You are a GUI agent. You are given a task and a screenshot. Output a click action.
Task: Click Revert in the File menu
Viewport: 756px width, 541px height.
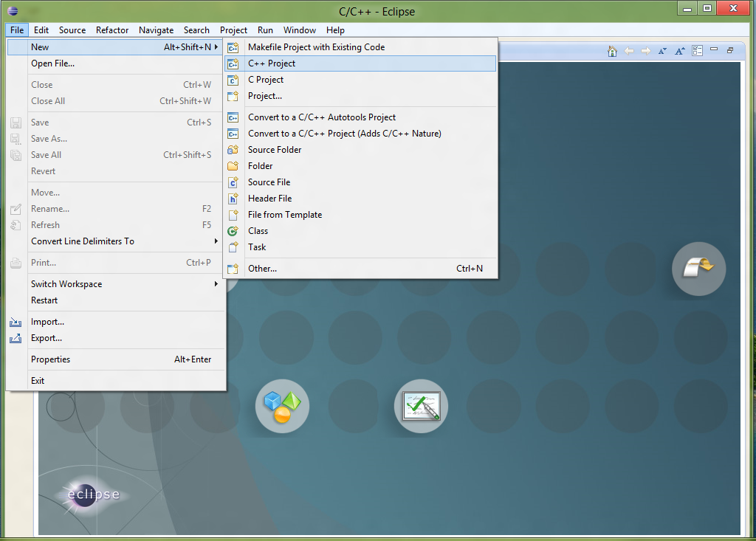coord(116,171)
